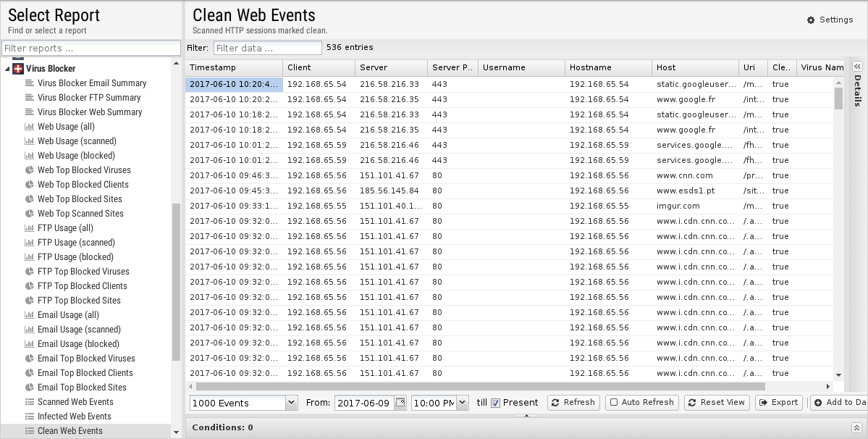Image resolution: width=868 pixels, height=439 pixels.
Task: Expand the Conditions panel chevron
Action: (x=856, y=427)
